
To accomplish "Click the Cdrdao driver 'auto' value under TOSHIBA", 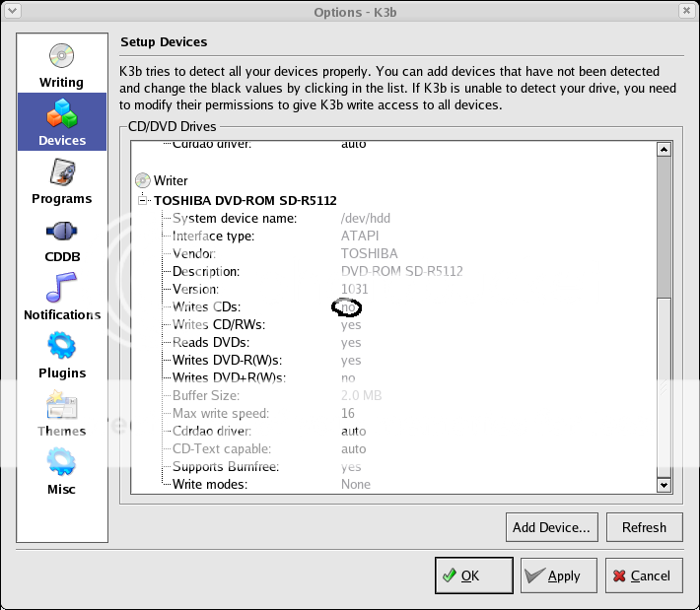I will pos(354,431).
